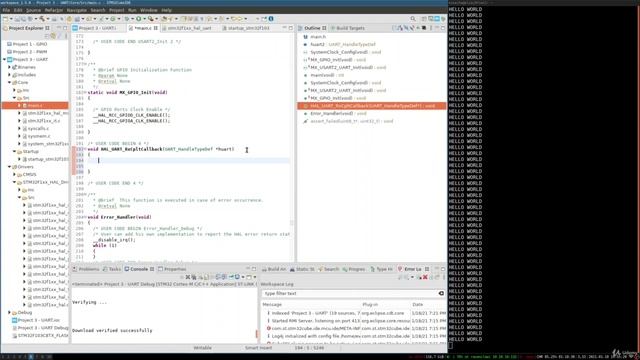Select sysmem.c in Project Explorer
Image resolution: width=640 pixels, height=360 pixels.
(39, 136)
